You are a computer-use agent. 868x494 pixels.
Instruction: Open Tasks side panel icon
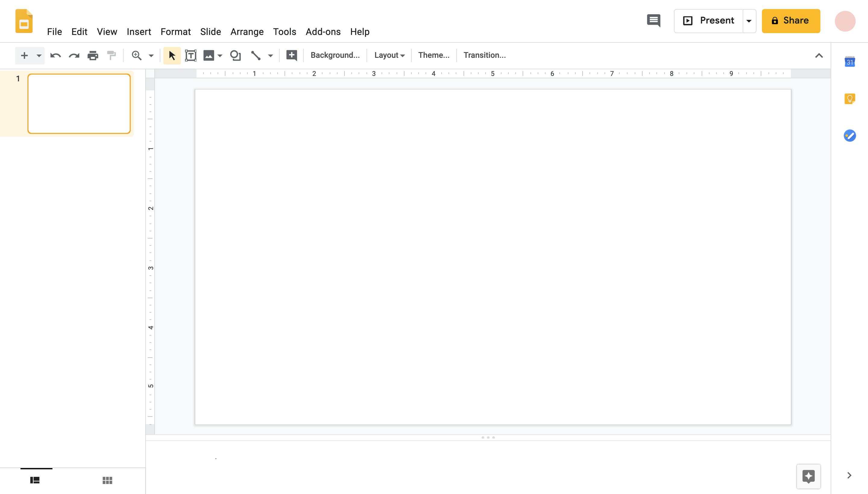850,136
